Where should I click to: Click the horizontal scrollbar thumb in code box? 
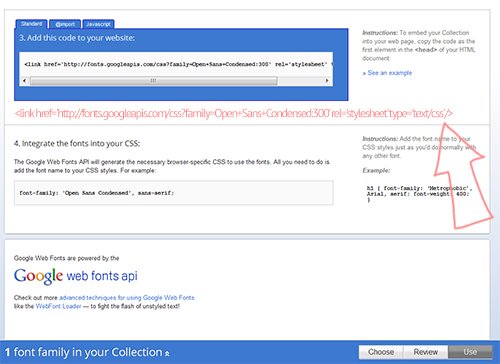pyautogui.click(x=153, y=81)
